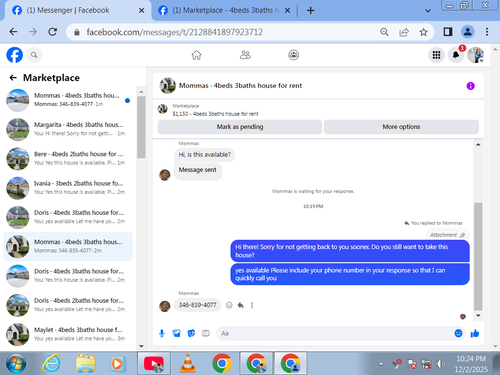Open the $1,150 Marketplace listing link
The width and height of the screenshot is (500, 375).
[215, 114]
